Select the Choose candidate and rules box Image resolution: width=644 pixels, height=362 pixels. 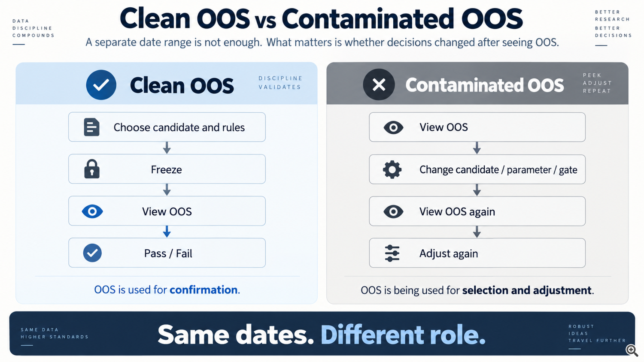pyautogui.click(x=167, y=127)
